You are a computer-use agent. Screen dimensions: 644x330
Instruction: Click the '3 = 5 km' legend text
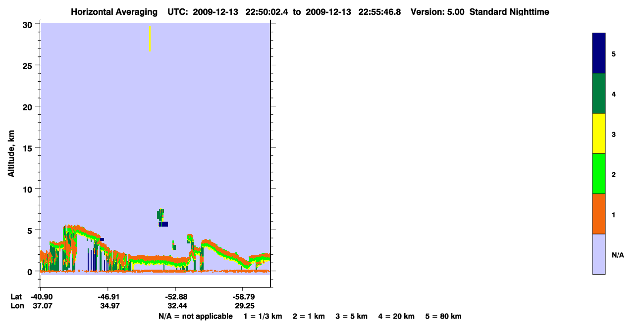(x=352, y=316)
